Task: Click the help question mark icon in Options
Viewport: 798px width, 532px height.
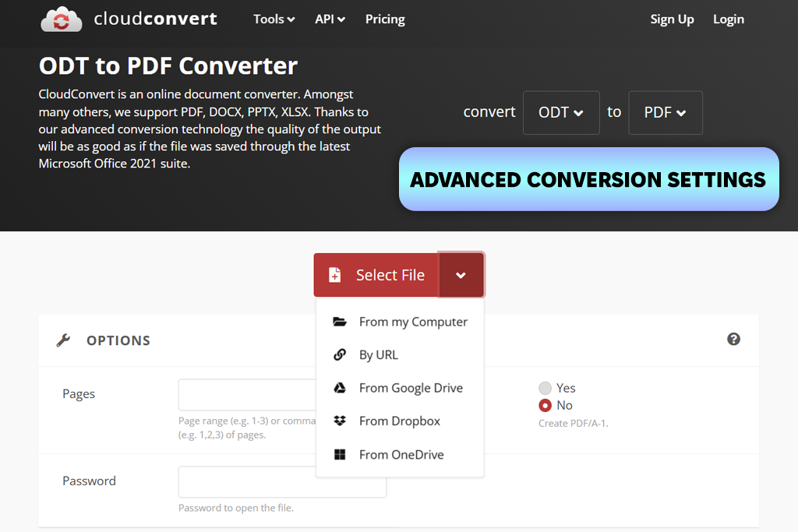Action: (733, 340)
